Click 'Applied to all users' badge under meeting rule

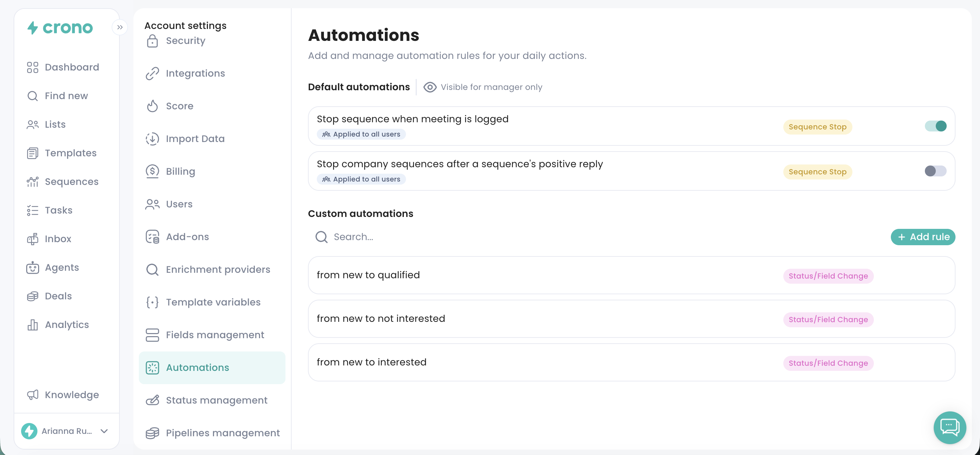click(361, 135)
